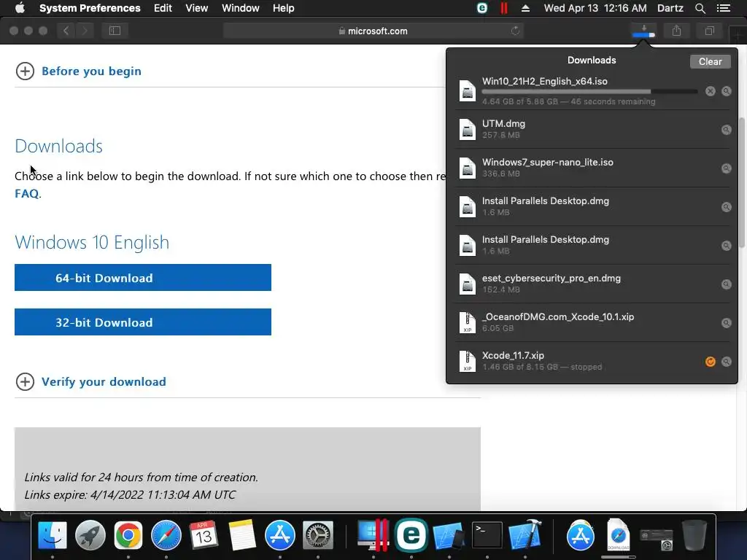Follow the FAQ link
747x560 pixels.
(27, 194)
